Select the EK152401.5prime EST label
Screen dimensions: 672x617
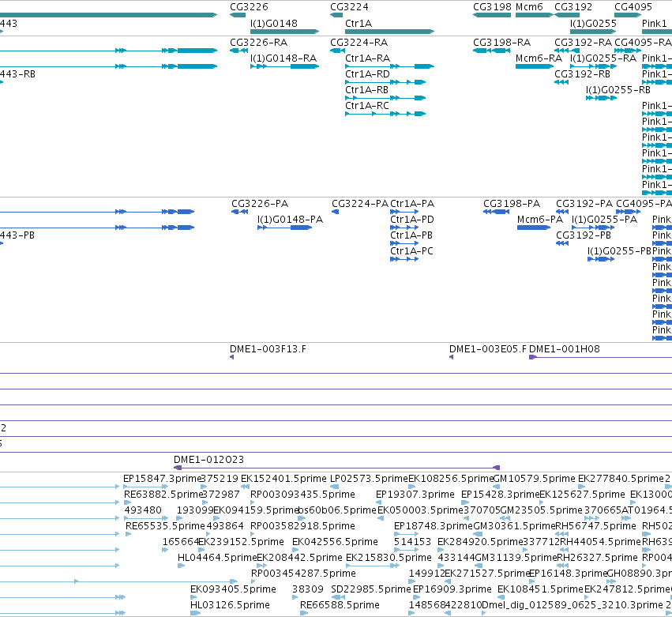click(x=283, y=479)
